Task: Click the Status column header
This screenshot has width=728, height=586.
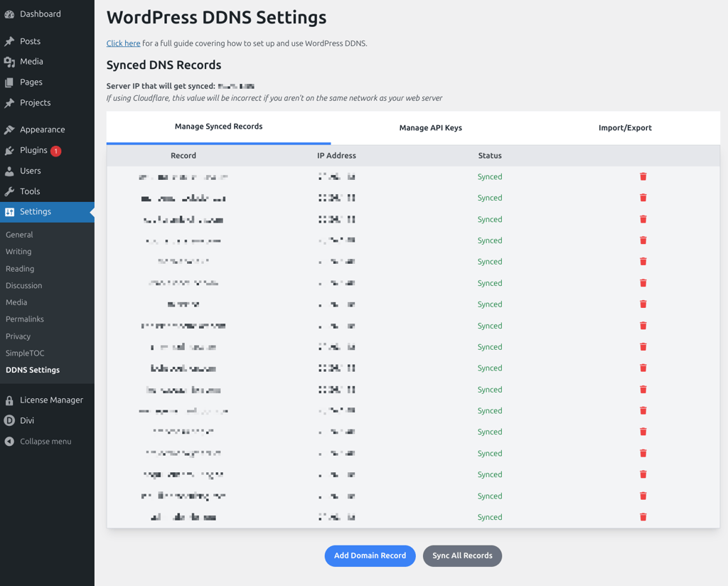Action: point(490,156)
